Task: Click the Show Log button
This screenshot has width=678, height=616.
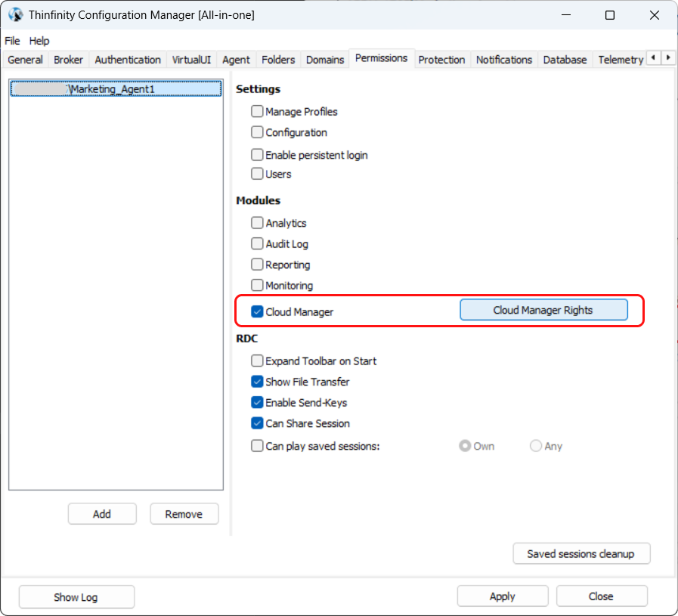Action: (76, 596)
